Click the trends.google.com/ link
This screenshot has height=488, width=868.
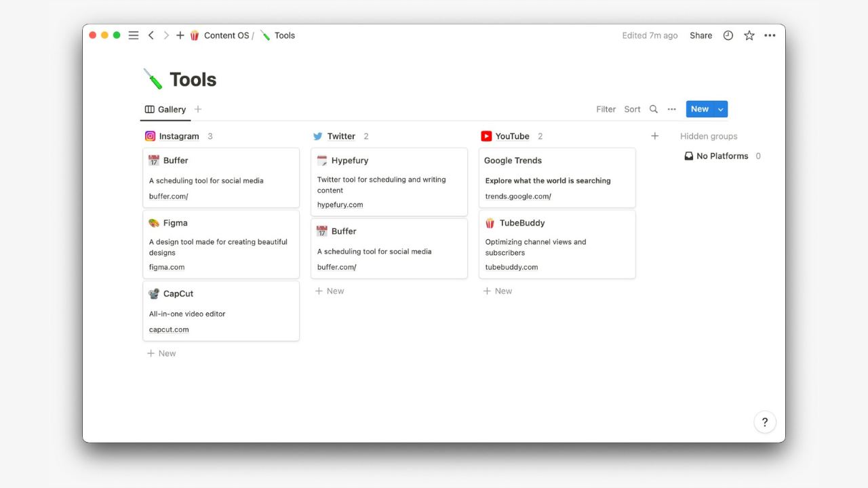[x=518, y=197]
